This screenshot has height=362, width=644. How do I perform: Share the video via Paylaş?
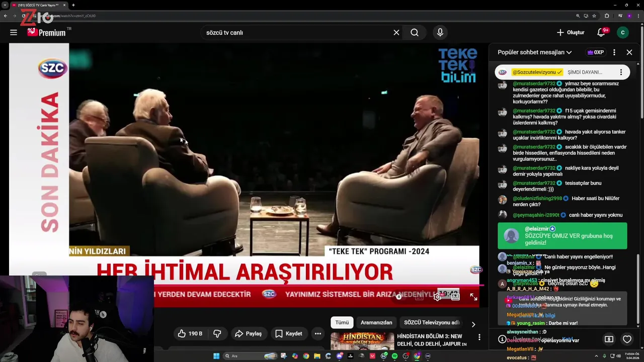249,333
